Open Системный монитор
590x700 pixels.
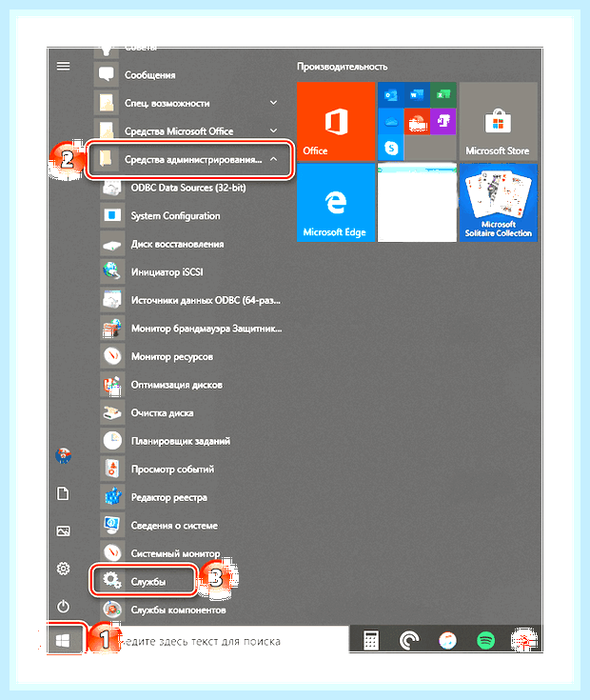[x=190, y=553]
